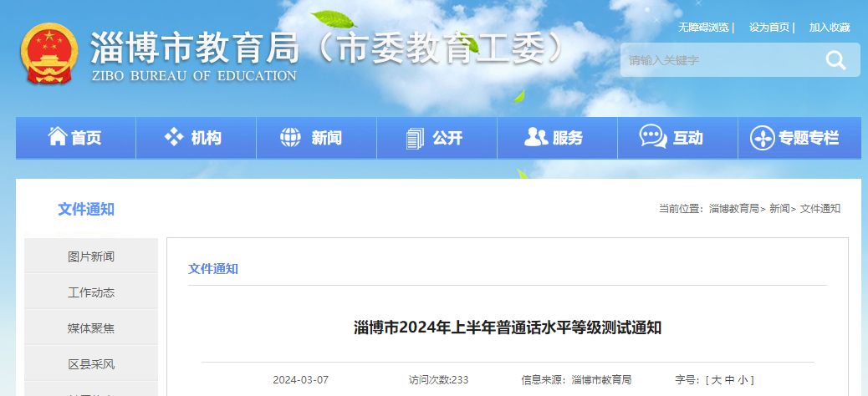
Task: Click the 访问次数:233 text
Action: click(438, 380)
